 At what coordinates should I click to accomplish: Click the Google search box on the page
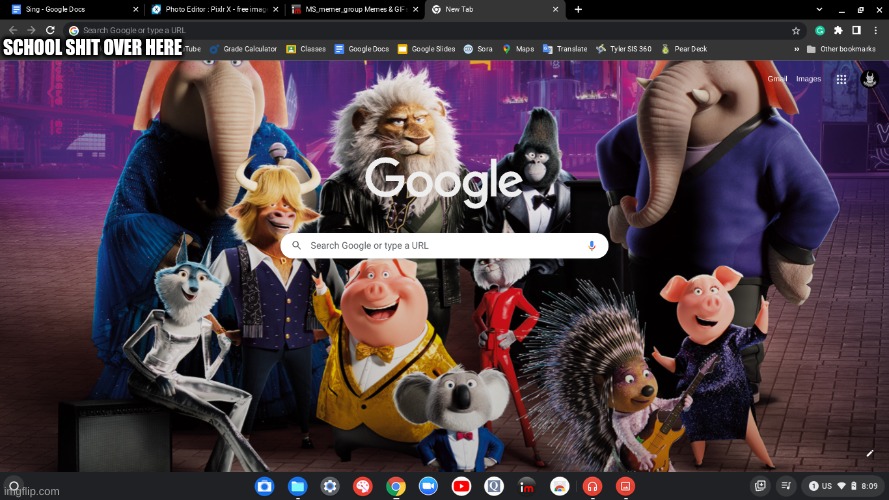tap(444, 245)
